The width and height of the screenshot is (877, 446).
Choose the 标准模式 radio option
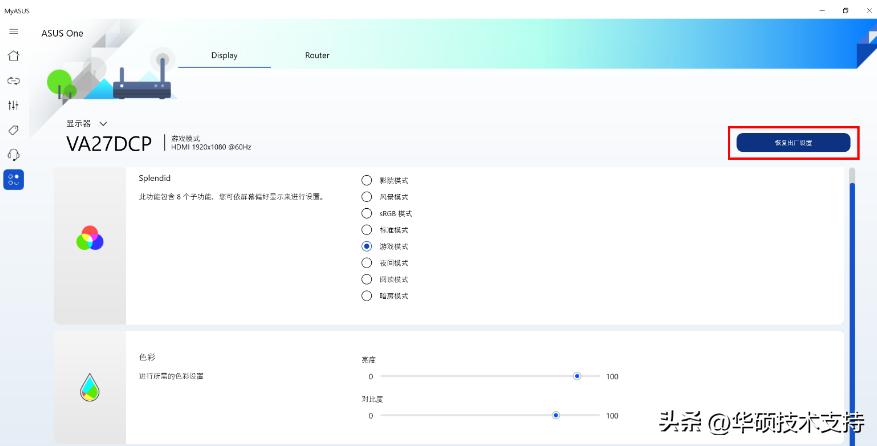(x=366, y=229)
